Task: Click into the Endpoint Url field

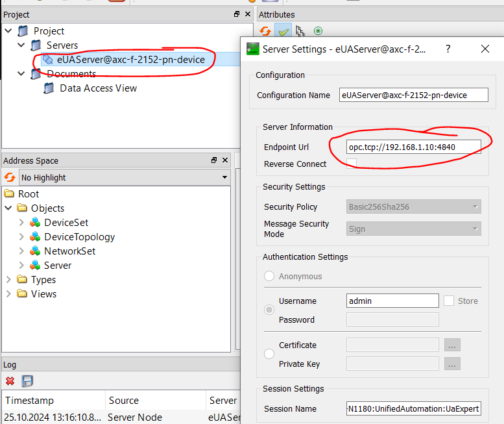Action: point(413,147)
